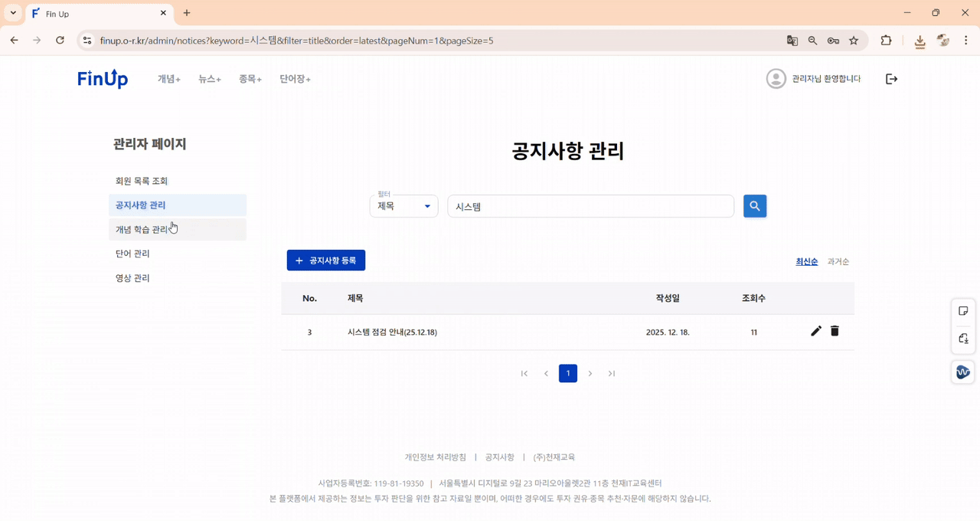Select the FinUp logo
Viewport: 980px width, 521px height.
coord(102,78)
